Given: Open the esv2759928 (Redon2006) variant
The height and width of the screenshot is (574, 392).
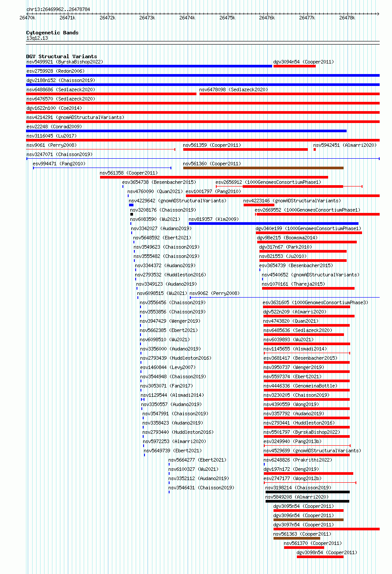Looking at the screenshot, I should pos(55,71).
